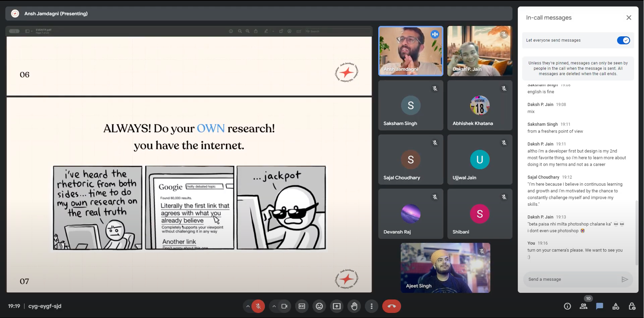Click the send message arrow
The width and height of the screenshot is (644, 318).
click(x=625, y=279)
